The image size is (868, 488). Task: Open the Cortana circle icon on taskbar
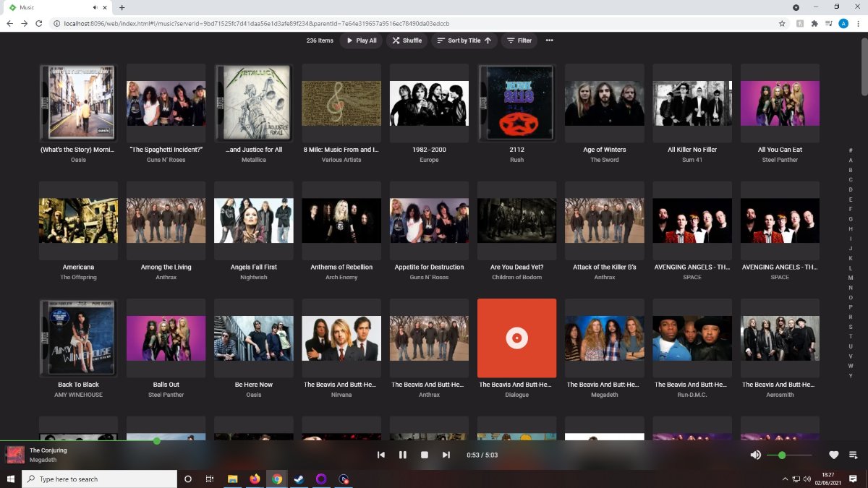pyautogui.click(x=188, y=479)
